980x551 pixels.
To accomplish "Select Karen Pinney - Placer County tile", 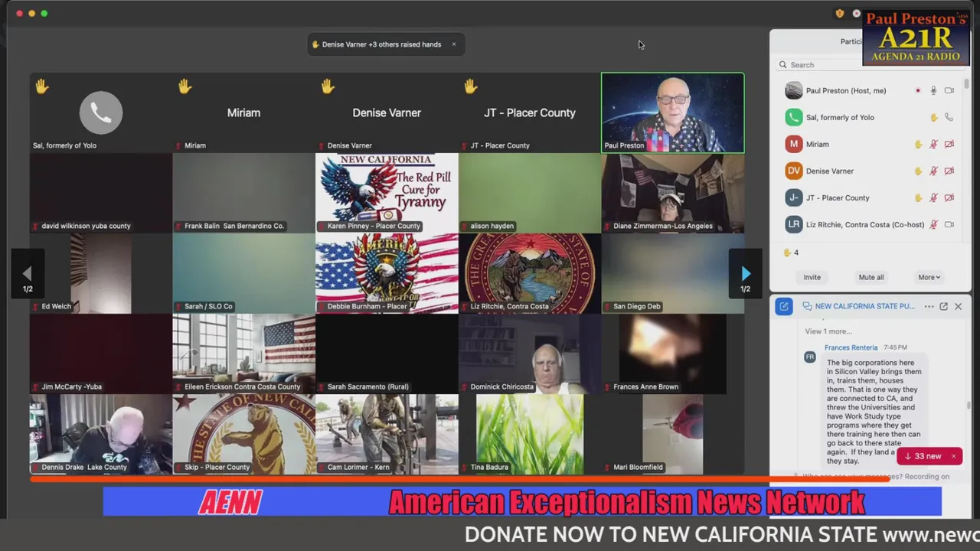I will [387, 193].
